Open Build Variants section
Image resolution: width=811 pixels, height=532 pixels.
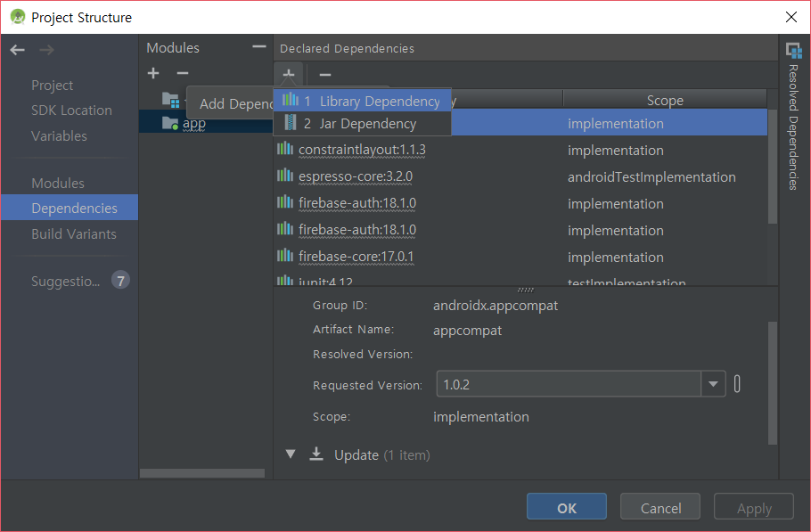click(73, 234)
